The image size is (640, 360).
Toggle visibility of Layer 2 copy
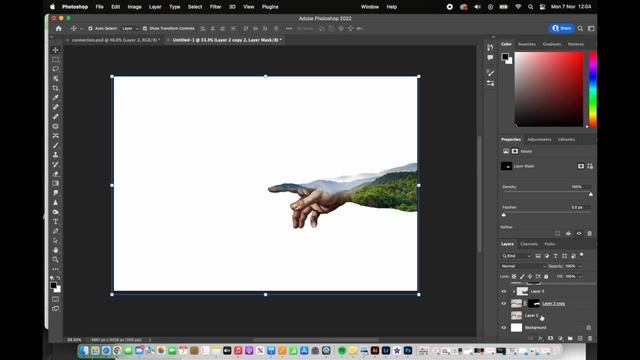pos(504,303)
